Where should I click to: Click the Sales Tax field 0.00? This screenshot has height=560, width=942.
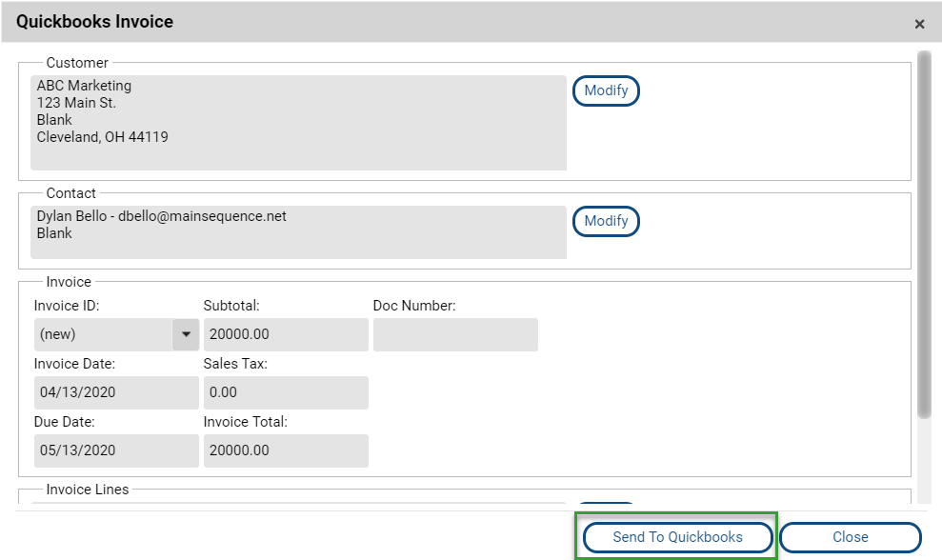pyautogui.click(x=286, y=392)
